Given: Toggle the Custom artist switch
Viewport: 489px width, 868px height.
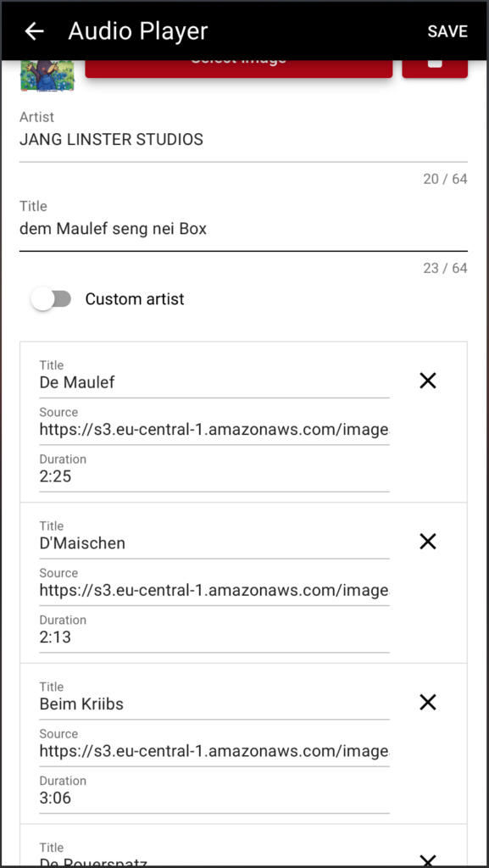Looking at the screenshot, I should [51, 299].
